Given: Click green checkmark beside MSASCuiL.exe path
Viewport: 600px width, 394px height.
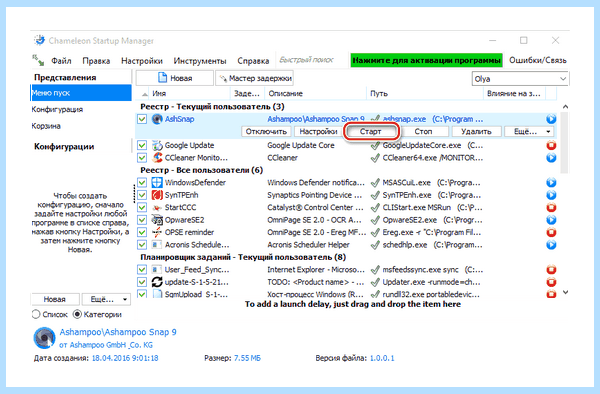Looking at the screenshot, I should (x=375, y=182).
